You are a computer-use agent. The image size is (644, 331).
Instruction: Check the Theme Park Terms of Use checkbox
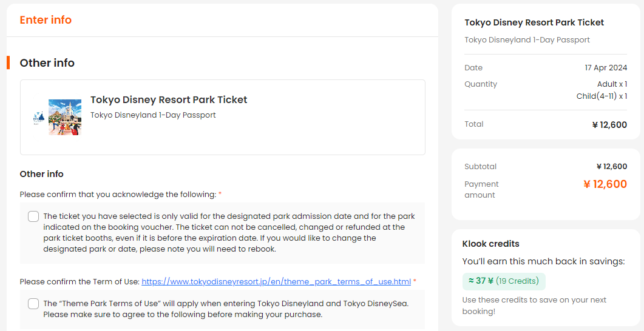tap(33, 304)
